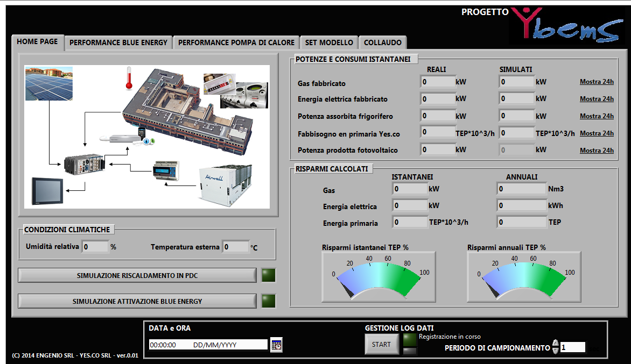Click the PERIODO DI CAMPIONAMENTO value field

(573, 347)
